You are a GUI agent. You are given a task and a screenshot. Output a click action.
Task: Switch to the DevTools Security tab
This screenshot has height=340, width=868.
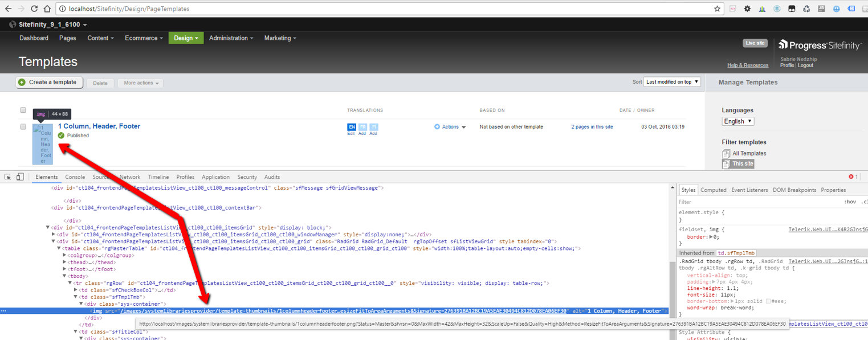[x=247, y=177]
